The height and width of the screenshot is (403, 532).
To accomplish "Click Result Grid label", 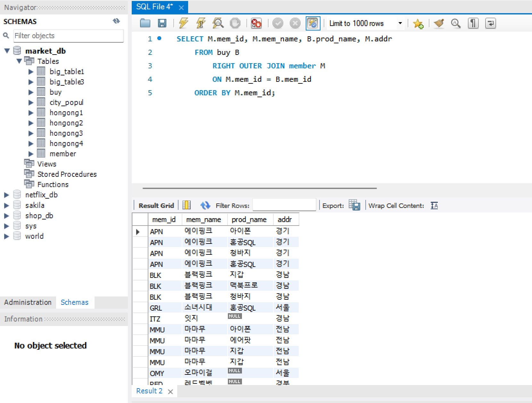I will (156, 205).
